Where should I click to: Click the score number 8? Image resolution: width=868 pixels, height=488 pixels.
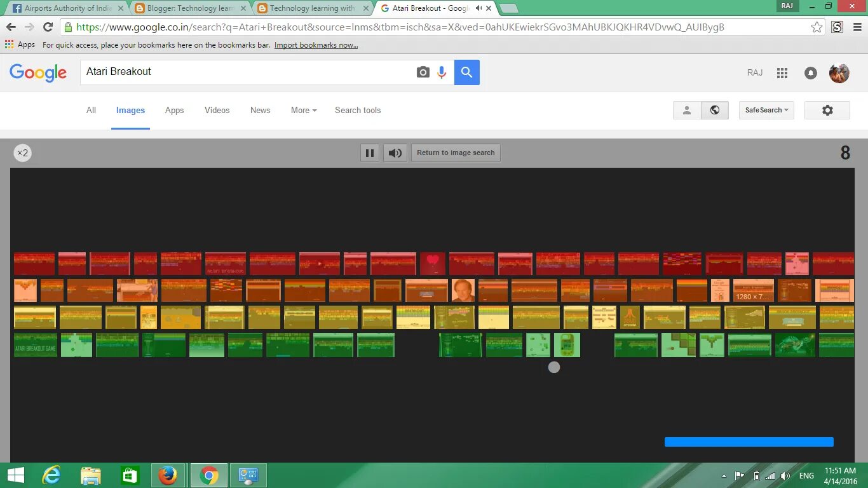[x=845, y=152]
